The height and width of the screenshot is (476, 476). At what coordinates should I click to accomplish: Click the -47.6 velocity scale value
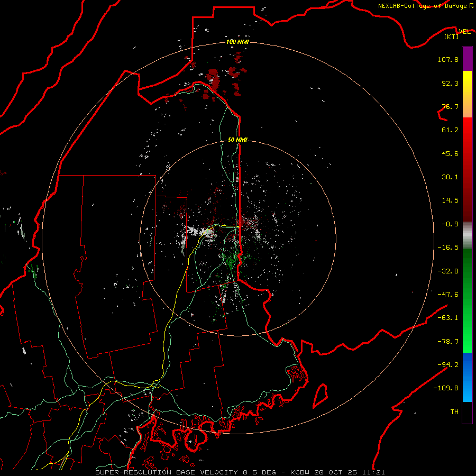coord(448,295)
